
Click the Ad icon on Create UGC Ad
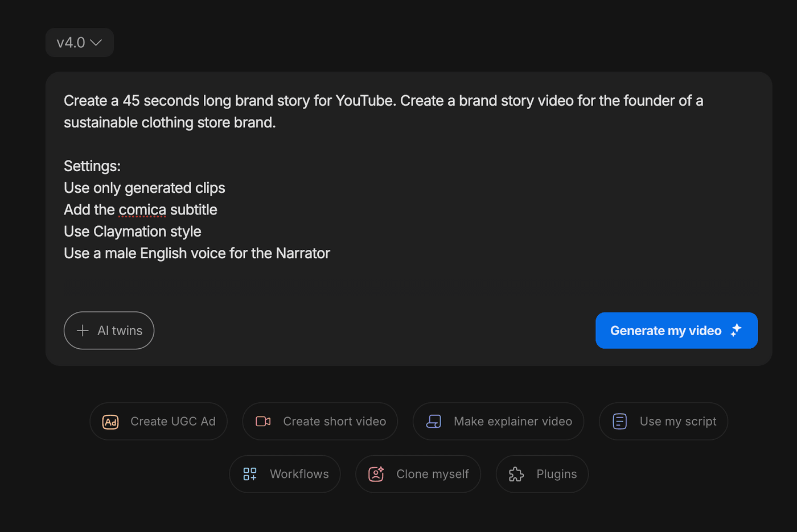(110, 422)
